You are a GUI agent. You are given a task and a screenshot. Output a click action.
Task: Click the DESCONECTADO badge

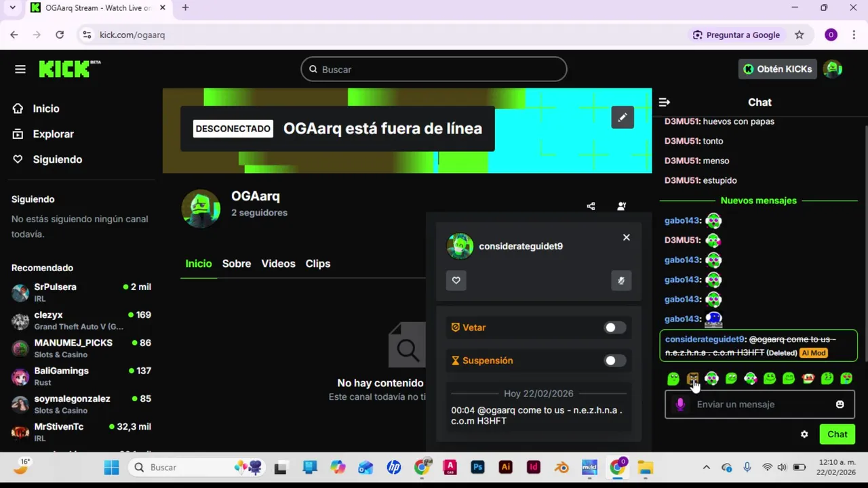coord(233,129)
